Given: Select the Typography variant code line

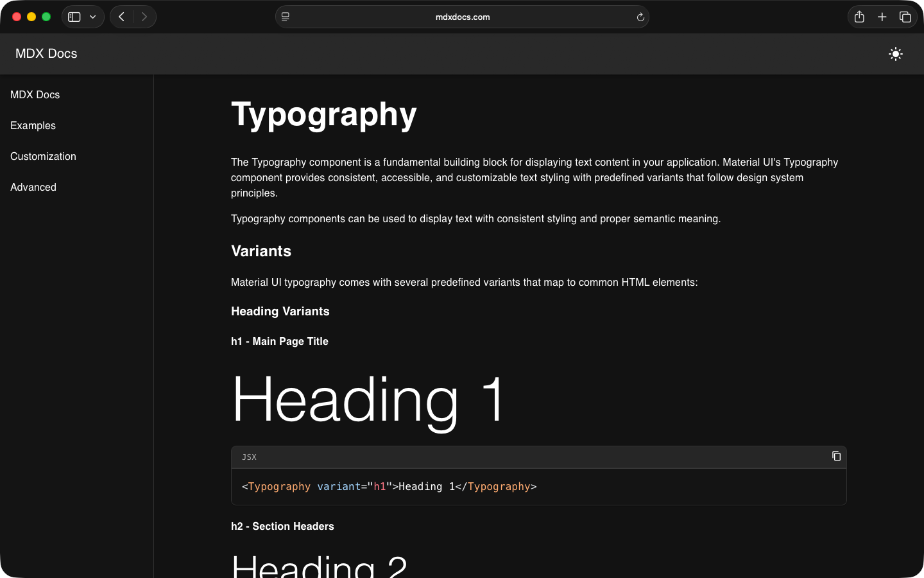Looking at the screenshot, I should (x=388, y=486).
